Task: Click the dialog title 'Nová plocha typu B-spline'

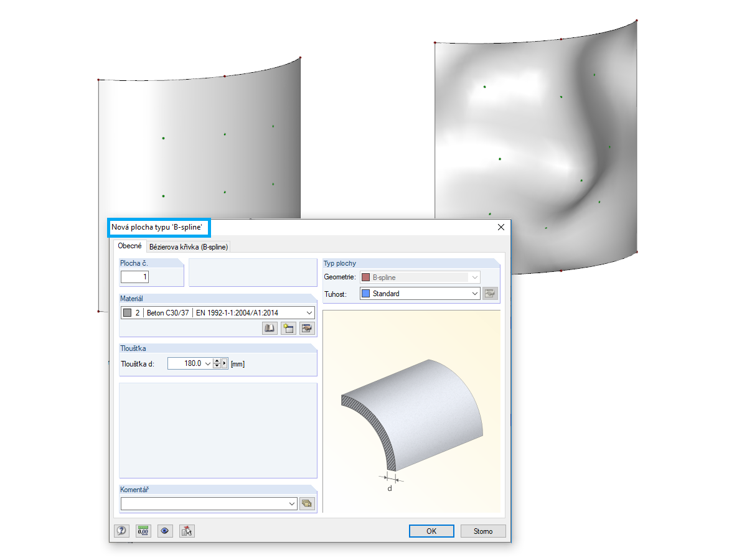Action: pos(156,227)
